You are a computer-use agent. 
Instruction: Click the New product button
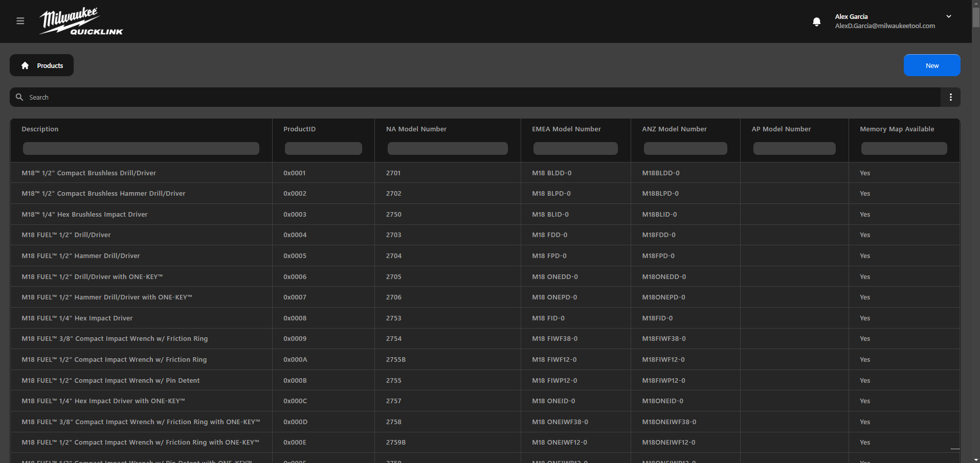point(931,65)
